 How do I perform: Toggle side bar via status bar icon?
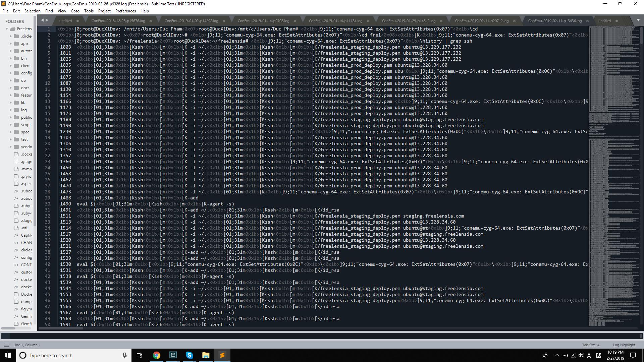[x=6, y=345]
